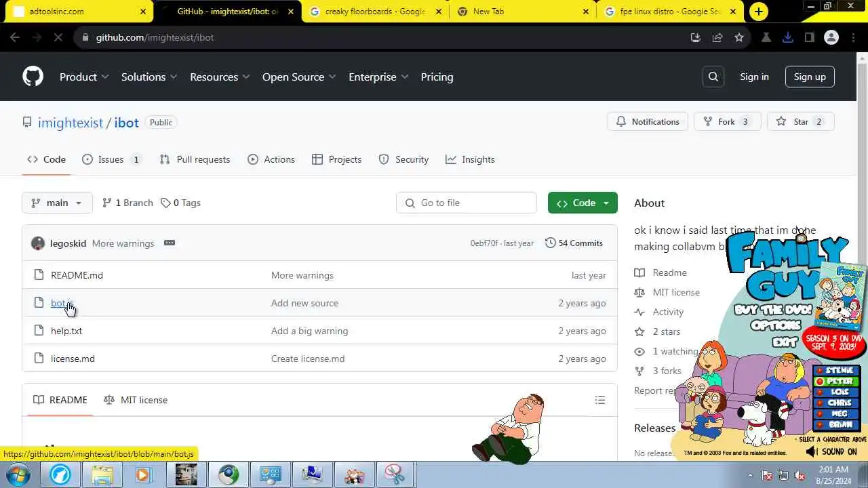Click volume icon in system tray
Image resolution: width=868 pixels, height=488 pixels.
point(800,475)
